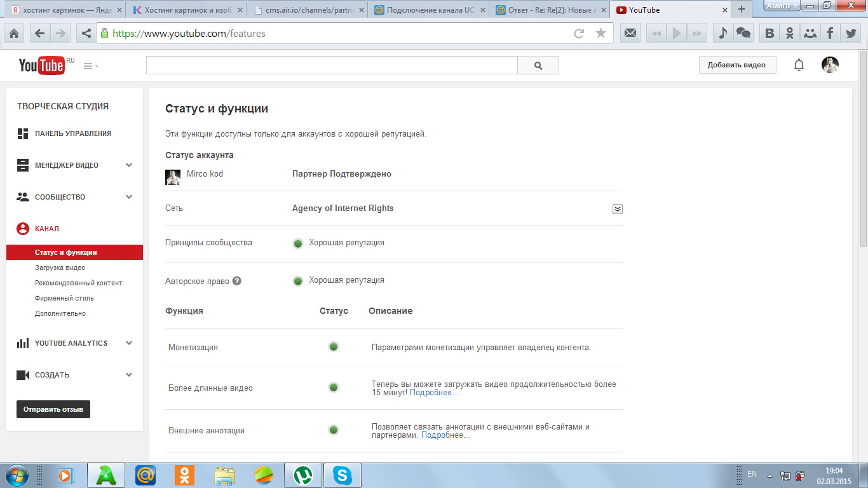
Task: Expand the Agency of Internet Rights network details
Action: point(617,209)
